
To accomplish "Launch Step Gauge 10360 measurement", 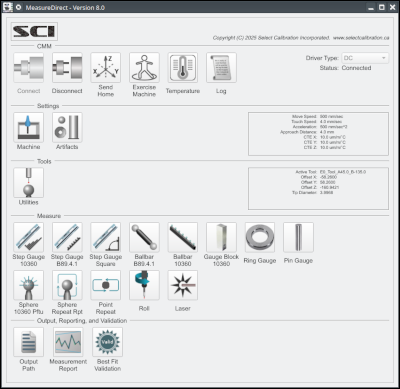I will (x=29, y=237).
